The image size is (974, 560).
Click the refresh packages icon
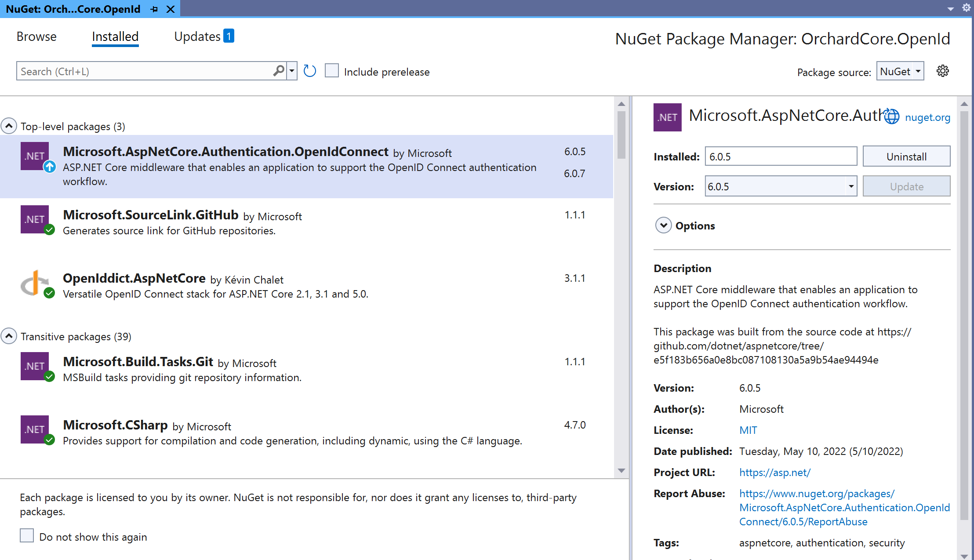(309, 71)
